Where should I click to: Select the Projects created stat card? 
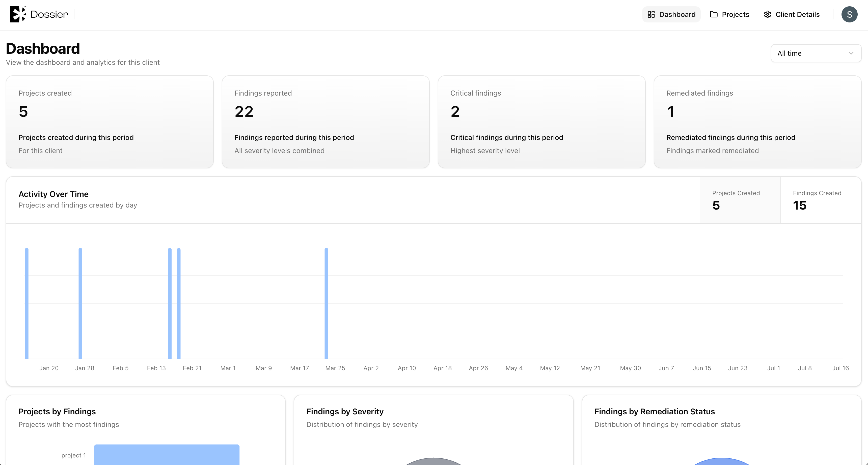coord(110,122)
